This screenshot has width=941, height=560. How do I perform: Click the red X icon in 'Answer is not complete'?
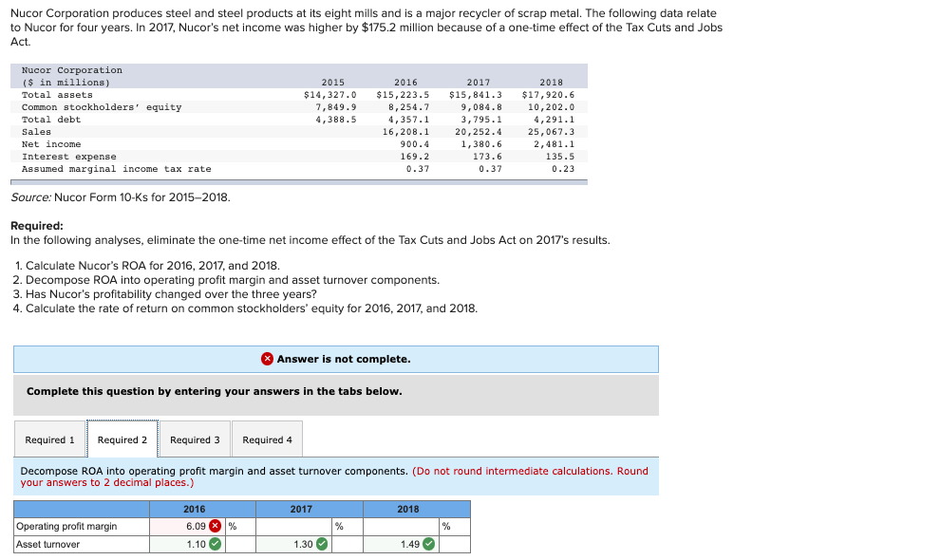(268, 359)
